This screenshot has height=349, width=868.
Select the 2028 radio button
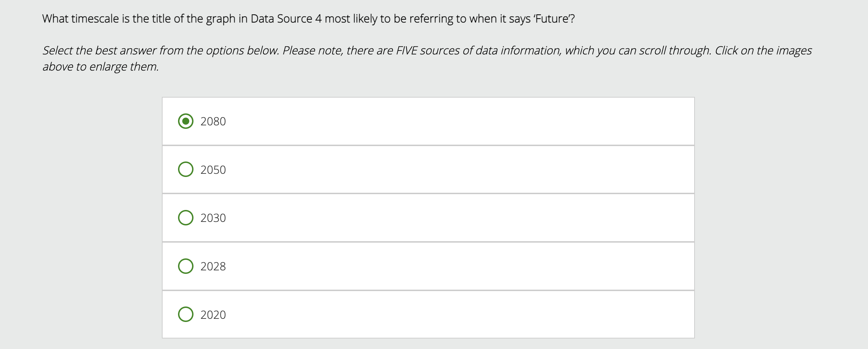186,266
